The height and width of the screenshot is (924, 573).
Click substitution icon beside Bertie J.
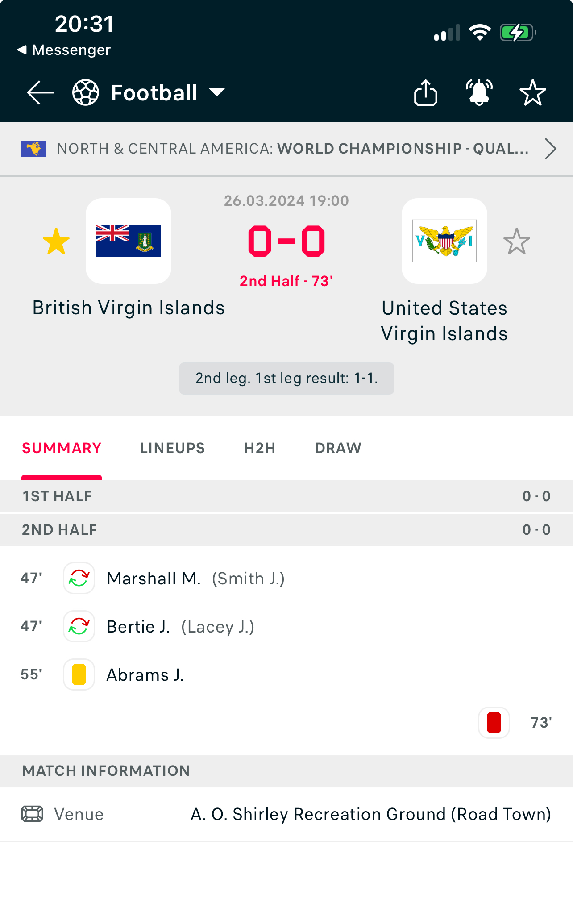coord(79,626)
